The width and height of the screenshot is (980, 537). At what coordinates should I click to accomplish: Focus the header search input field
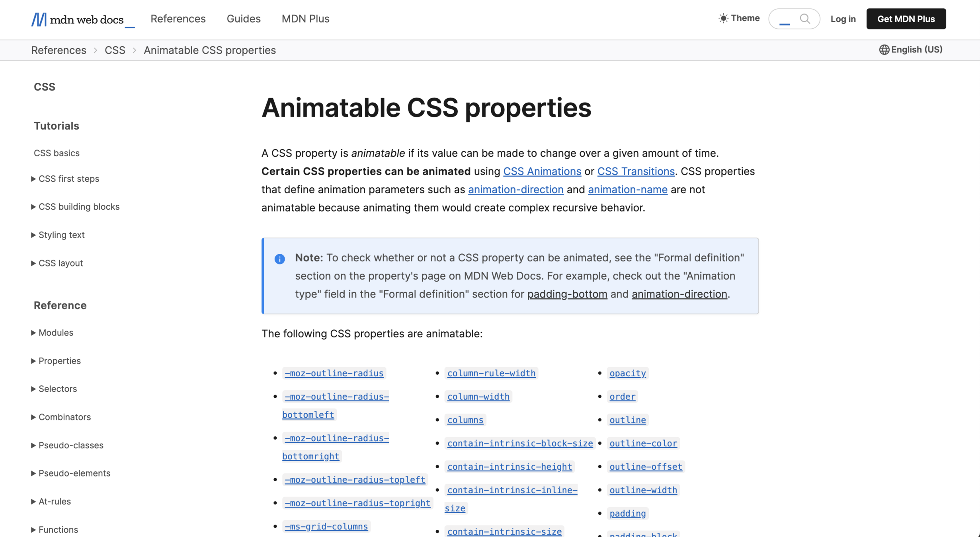784,19
